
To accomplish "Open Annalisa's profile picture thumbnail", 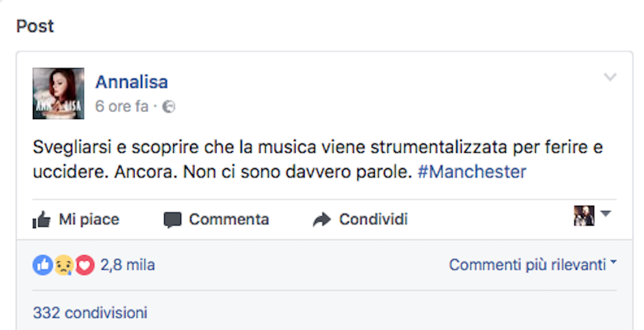I will (x=59, y=93).
